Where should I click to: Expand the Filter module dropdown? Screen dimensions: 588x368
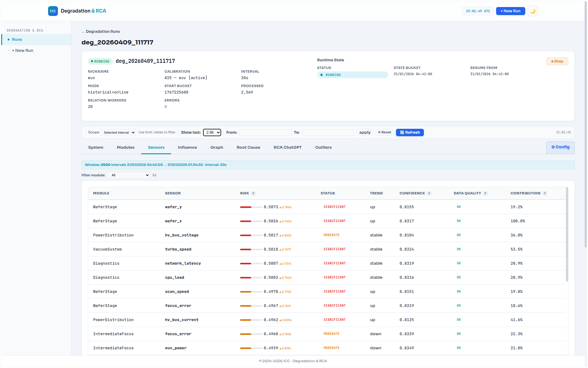click(129, 175)
